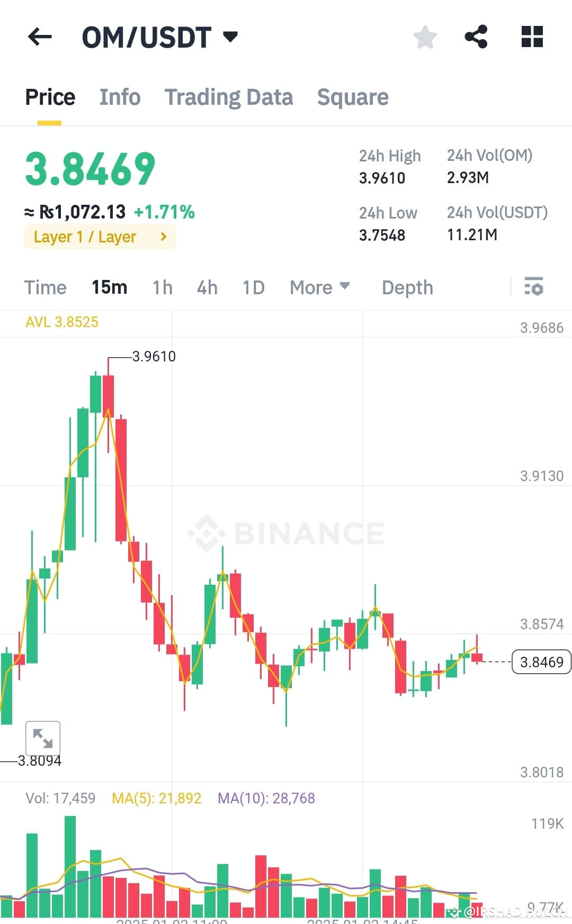
Task: Favorite the OM/USDT pair via star icon
Action: pyautogui.click(x=424, y=37)
